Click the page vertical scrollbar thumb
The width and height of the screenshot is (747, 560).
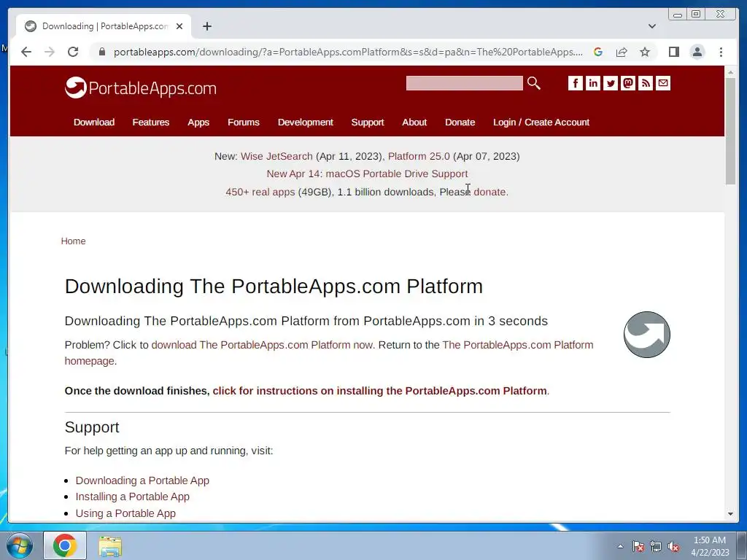tap(730, 131)
